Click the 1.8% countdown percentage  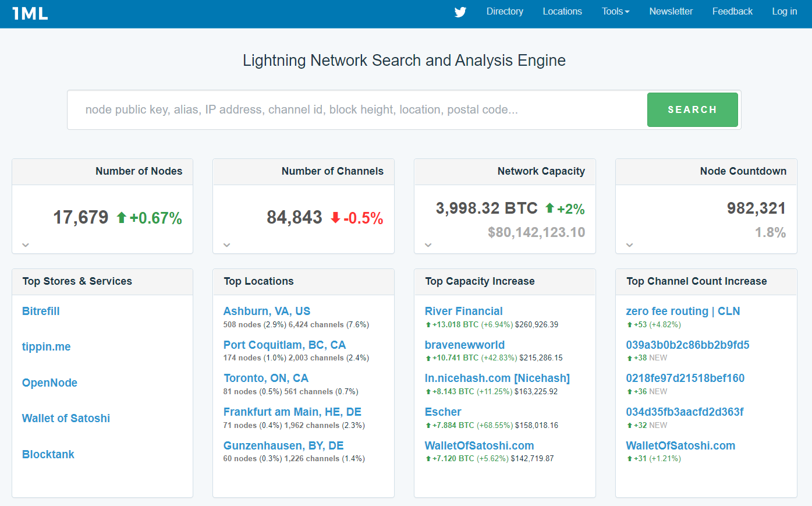click(770, 232)
